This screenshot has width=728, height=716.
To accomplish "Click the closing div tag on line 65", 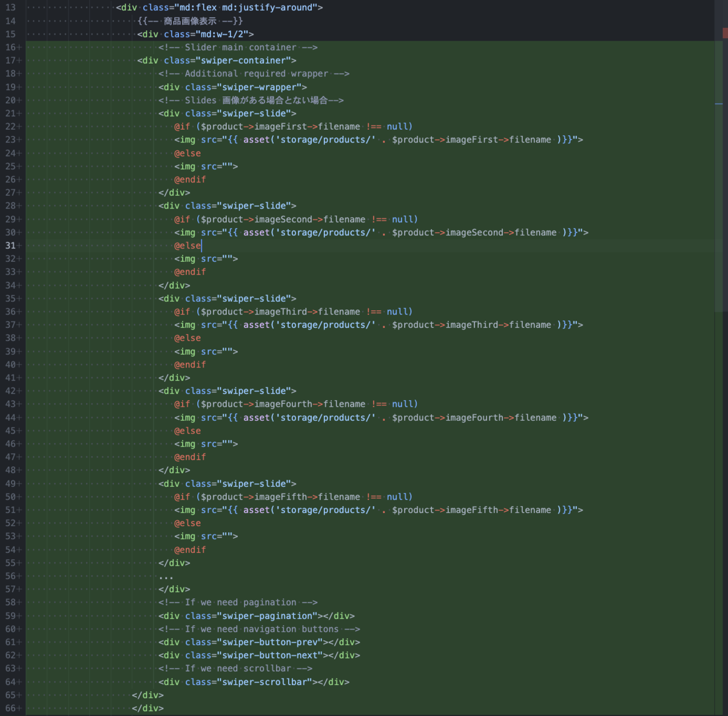I will tap(147, 695).
